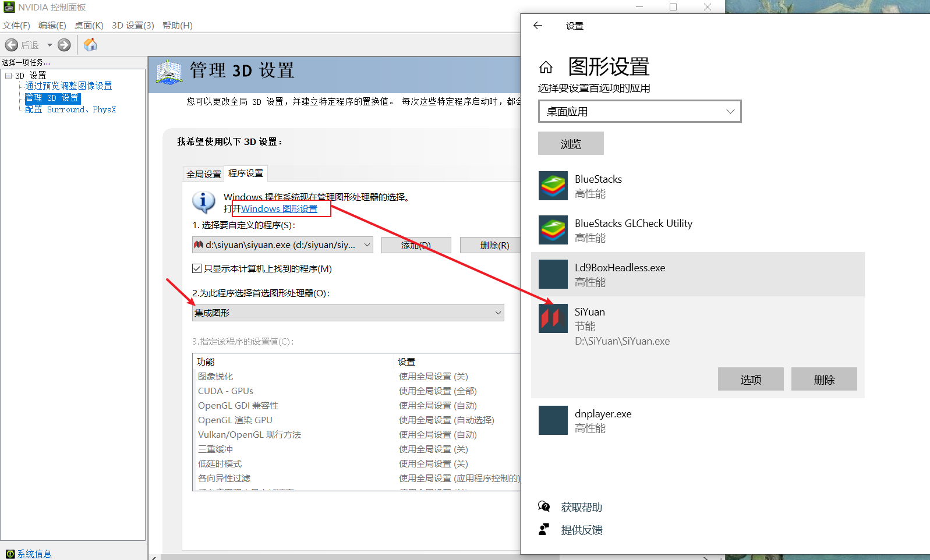Open the 集成图形 graphics processor dropdown
This screenshot has width=930, height=560.
[348, 313]
